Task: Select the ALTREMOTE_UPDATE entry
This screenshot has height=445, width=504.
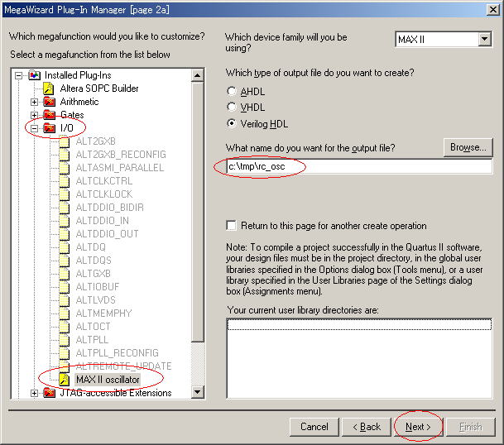Action: [x=123, y=366]
